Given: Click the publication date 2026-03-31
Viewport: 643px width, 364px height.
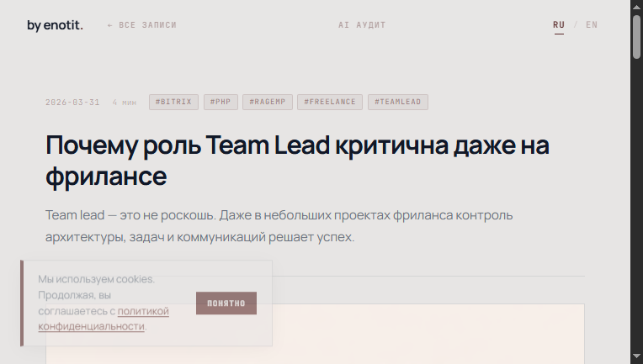Looking at the screenshot, I should tap(72, 103).
